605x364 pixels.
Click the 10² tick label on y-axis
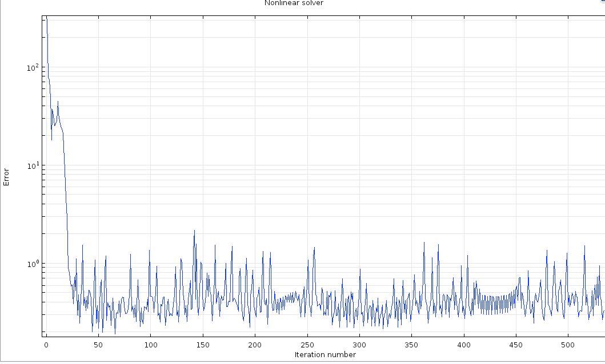33,67
